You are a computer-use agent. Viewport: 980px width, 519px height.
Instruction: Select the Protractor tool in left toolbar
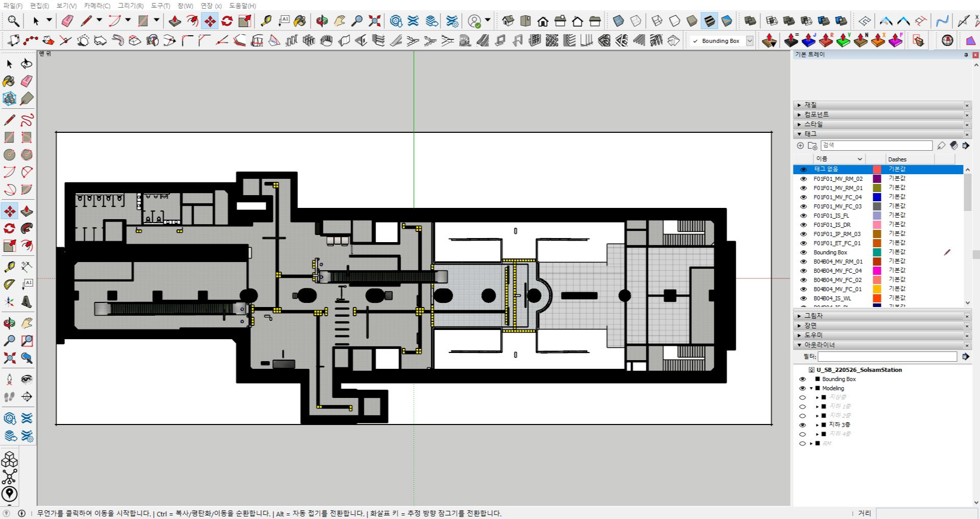pos(9,285)
